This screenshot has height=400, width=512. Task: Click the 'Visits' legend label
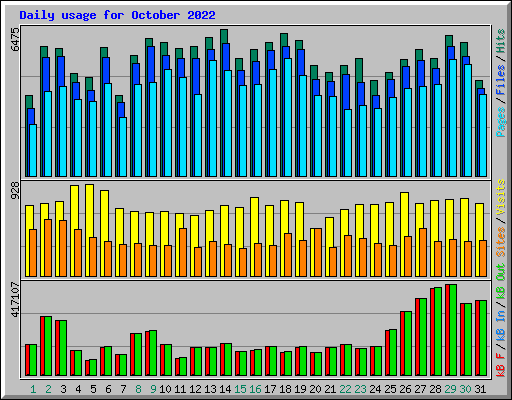(x=501, y=197)
